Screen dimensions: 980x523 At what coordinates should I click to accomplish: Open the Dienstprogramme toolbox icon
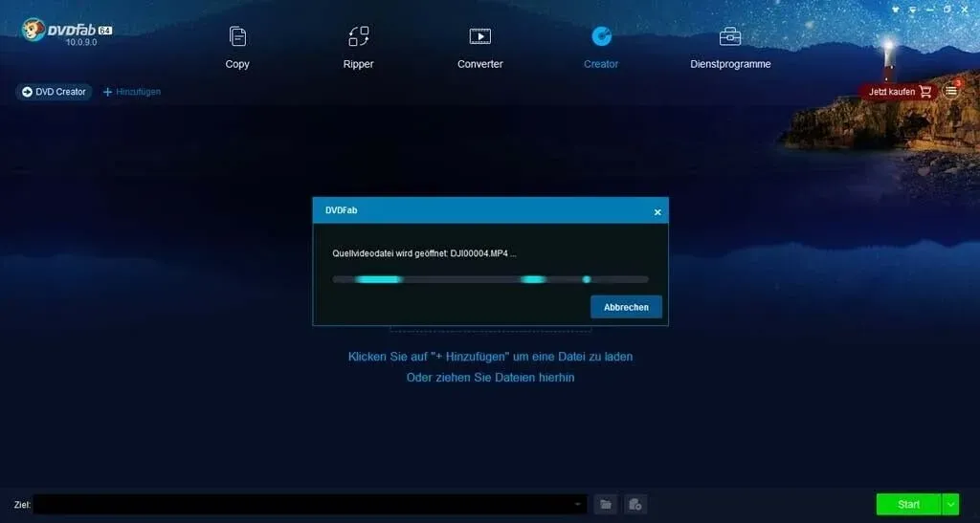(x=730, y=37)
